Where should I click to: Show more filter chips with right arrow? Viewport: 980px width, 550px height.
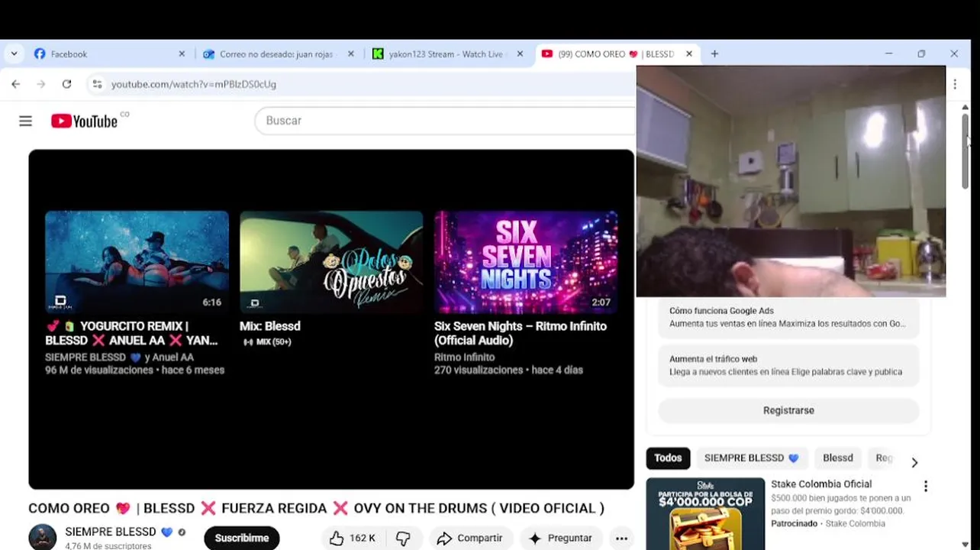pyautogui.click(x=914, y=462)
